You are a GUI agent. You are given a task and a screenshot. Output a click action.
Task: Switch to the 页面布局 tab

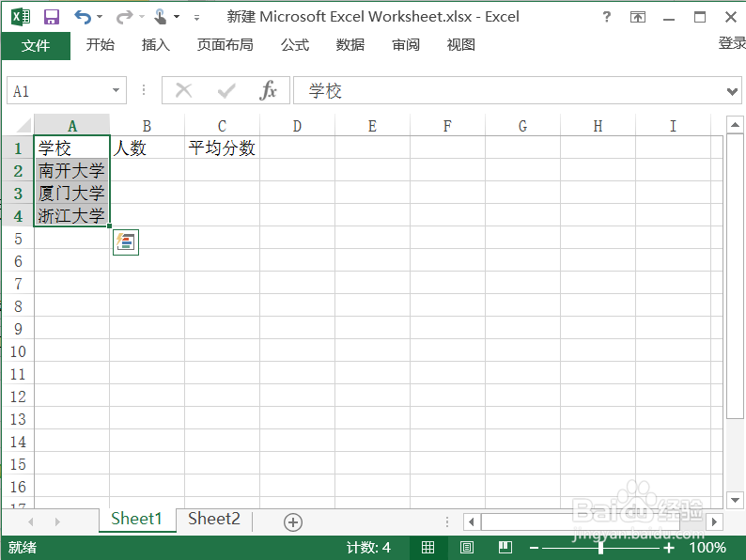coord(225,45)
